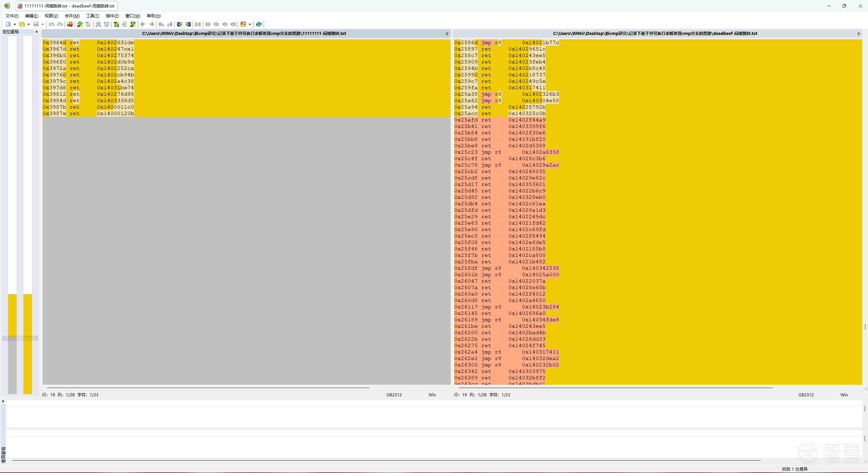Image resolution: width=868 pixels, height=473 pixels.
Task: Expand the New document dropdown arrow
Action: click(15, 24)
